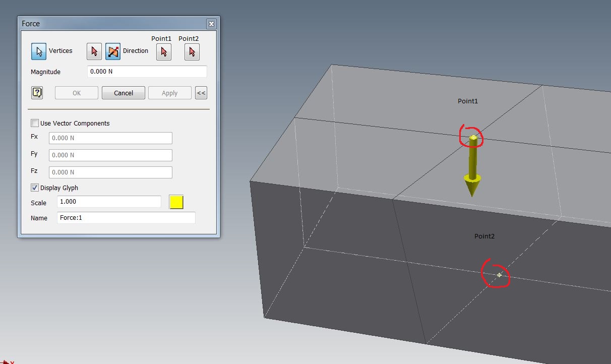Screen dimensions: 611x364
Task: Click the yellow force arrow glyph
Action: coord(472,165)
